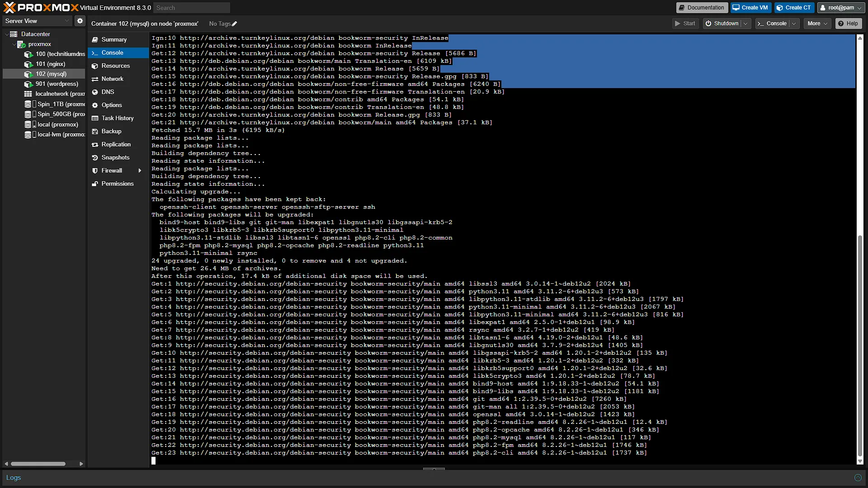
Task: Click the DNS globe icon
Action: click(x=95, y=92)
